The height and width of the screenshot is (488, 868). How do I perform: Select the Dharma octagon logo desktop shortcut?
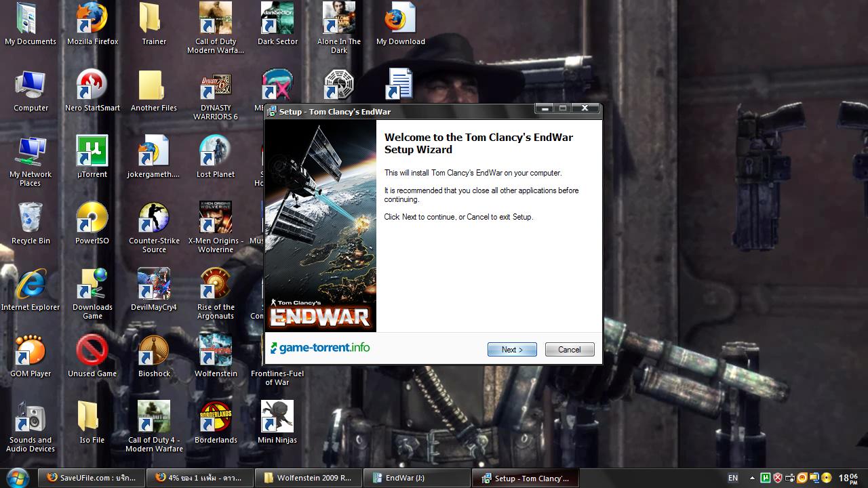pyautogui.click(x=339, y=84)
